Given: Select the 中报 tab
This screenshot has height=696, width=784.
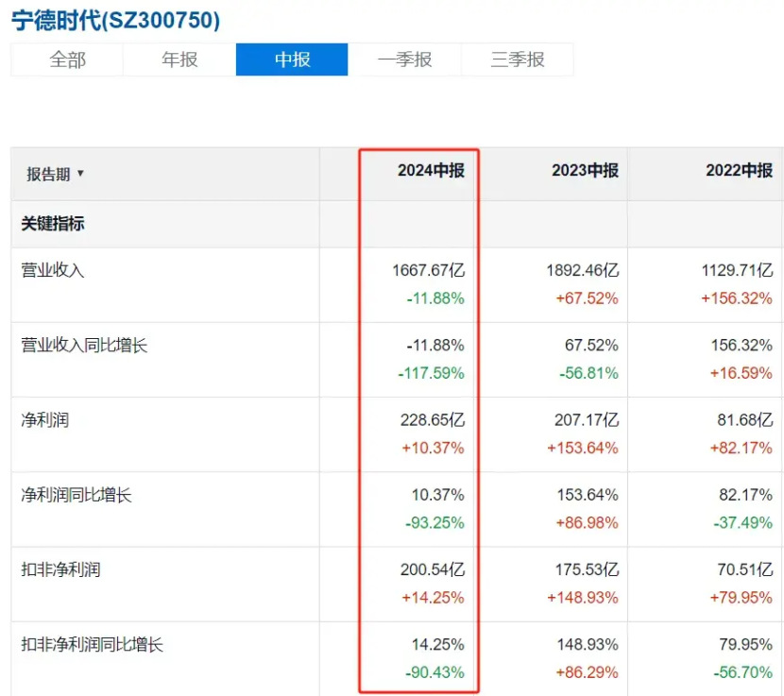Looking at the screenshot, I should (292, 59).
